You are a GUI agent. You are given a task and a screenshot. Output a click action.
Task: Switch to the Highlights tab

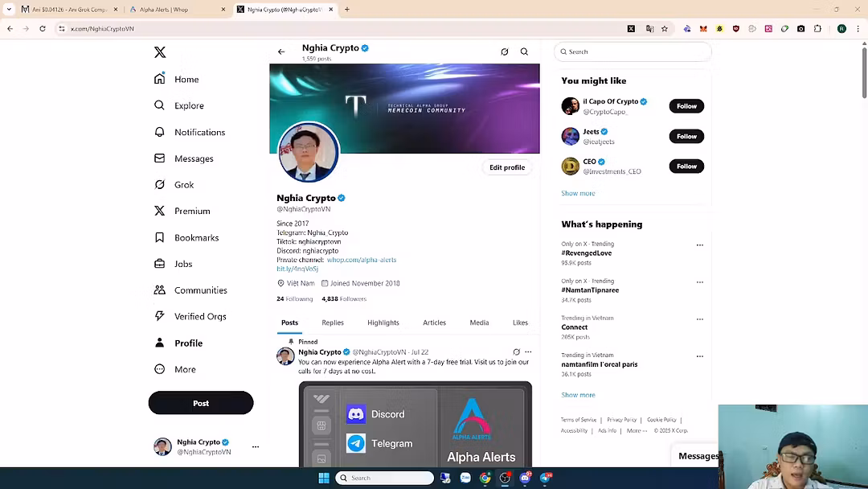[x=383, y=323]
